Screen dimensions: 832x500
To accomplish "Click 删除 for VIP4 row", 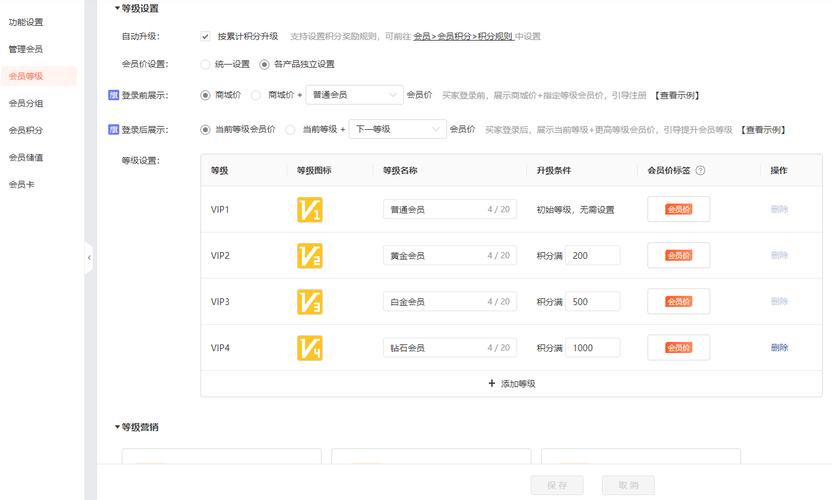I will [x=779, y=348].
